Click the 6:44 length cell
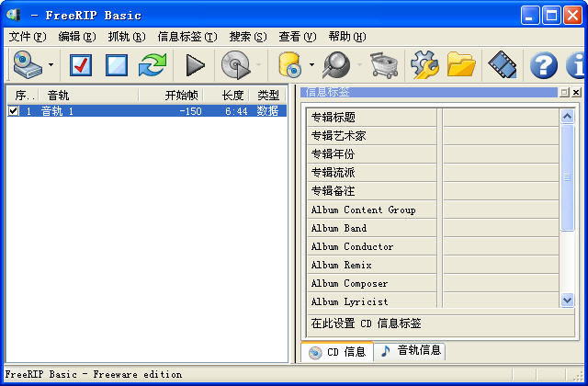 pos(236,111)
